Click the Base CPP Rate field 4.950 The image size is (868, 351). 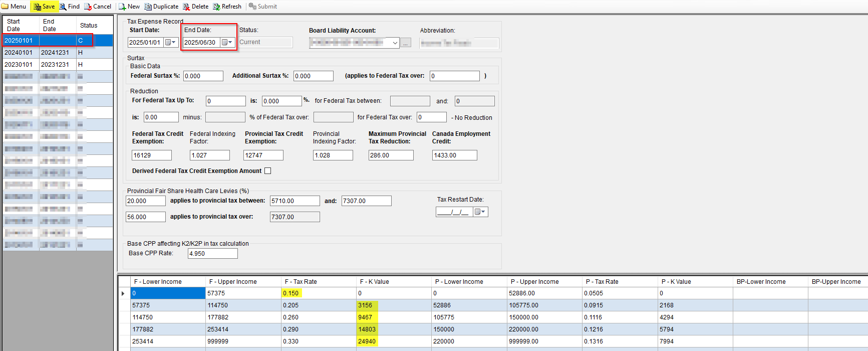[213, 254]
